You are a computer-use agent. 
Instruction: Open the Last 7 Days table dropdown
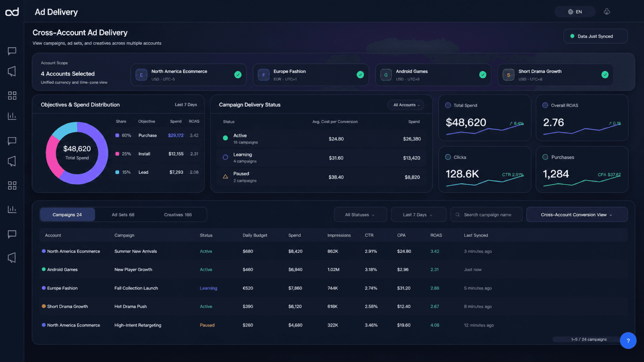[x=418, y=215]
